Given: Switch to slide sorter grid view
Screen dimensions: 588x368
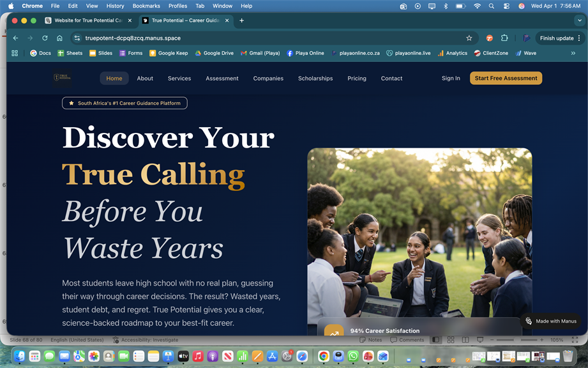Looking at the screenshot, I should pos(451,340).
